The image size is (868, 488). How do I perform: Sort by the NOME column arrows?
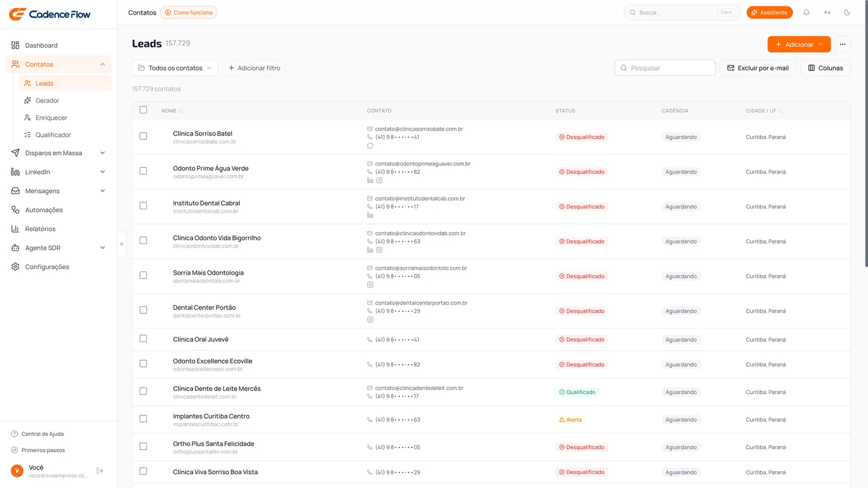tap(181, 111)
